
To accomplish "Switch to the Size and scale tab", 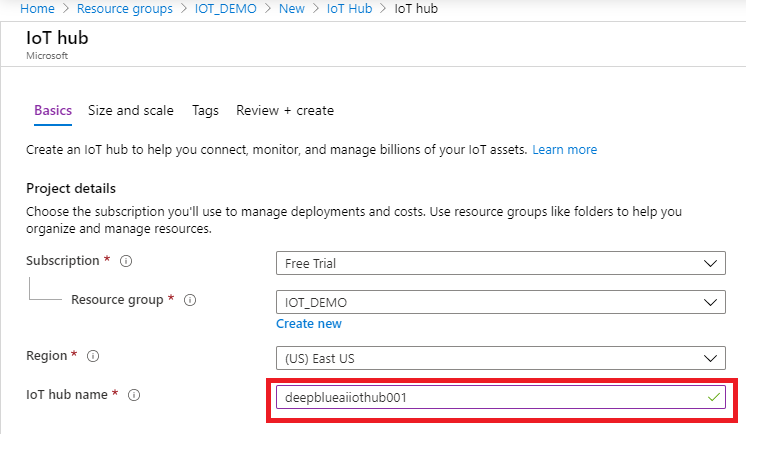I will click(x=131, y=111).
